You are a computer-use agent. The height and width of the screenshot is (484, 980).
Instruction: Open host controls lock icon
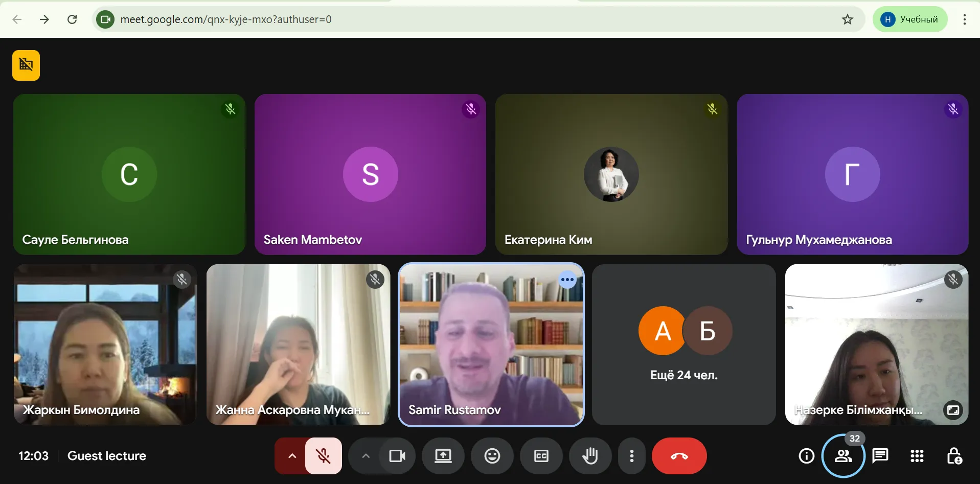point(954,455)
